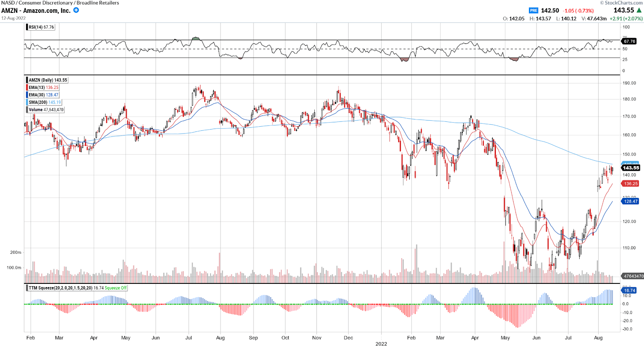Click the H: 143.57 high value
Screen dimensions: 644x347
point(540,18)
